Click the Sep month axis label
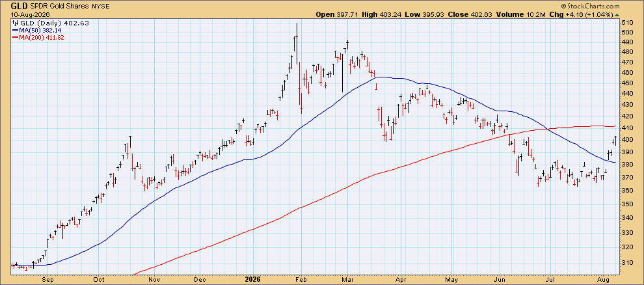This screenshot has height=285, width=644. [x=47, y=278]
